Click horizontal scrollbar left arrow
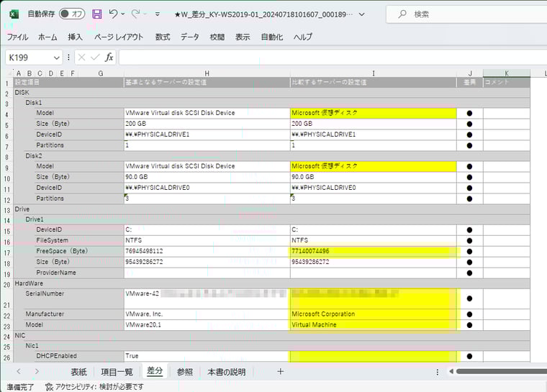This screenshot has height=392, width=547. 451,371
